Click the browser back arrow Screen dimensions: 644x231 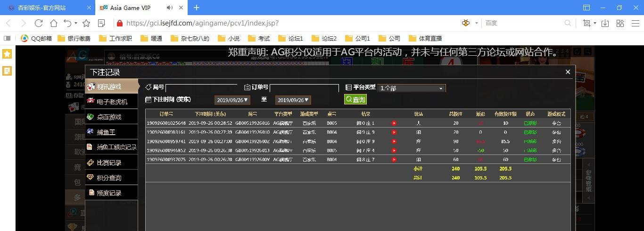click(x=8, y=23)
